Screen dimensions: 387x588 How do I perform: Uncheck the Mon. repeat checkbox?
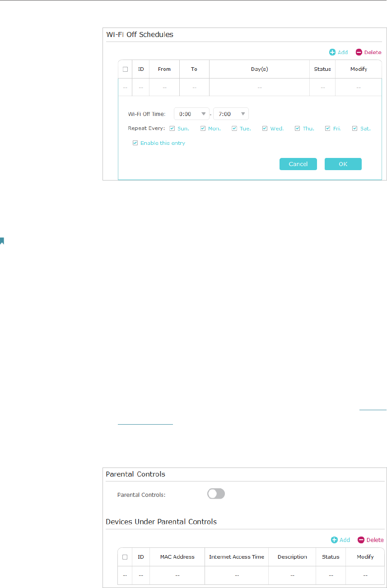[x=203, y=129]
